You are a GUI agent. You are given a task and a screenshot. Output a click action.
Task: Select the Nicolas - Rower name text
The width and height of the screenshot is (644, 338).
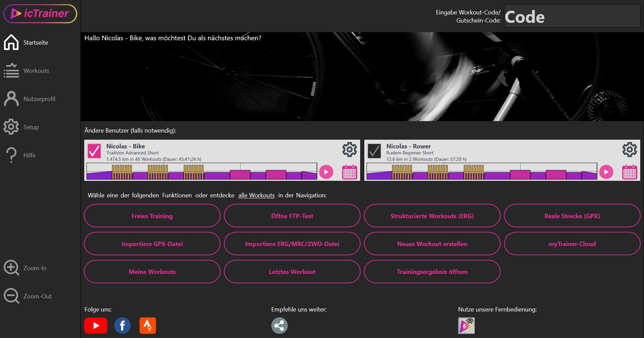[409, 146]
